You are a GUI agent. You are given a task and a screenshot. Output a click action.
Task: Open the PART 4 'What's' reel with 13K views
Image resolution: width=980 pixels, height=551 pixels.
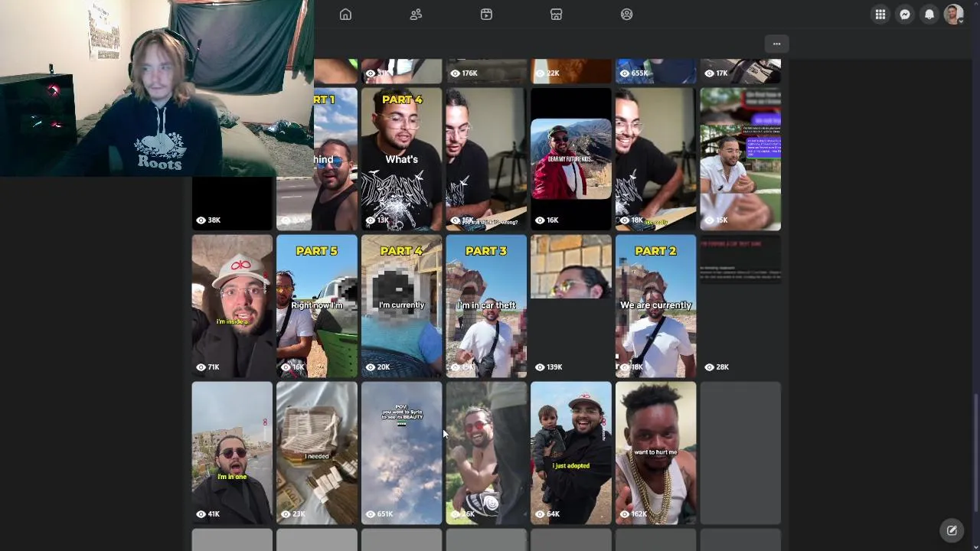click(x=401, y=159)
